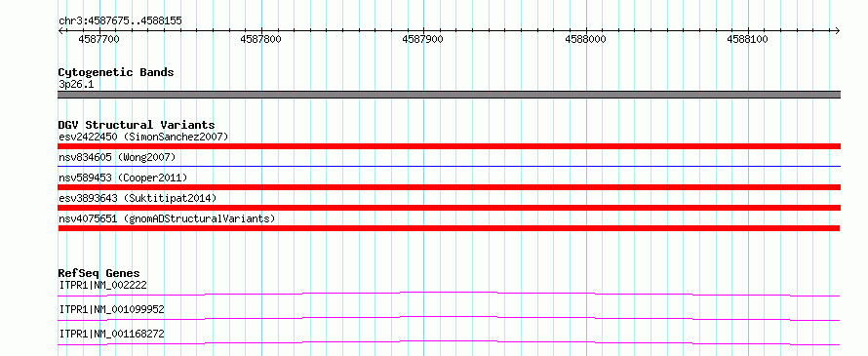Open the ITPR1|NM_001099952 transcript label

(x=111, y=309)
